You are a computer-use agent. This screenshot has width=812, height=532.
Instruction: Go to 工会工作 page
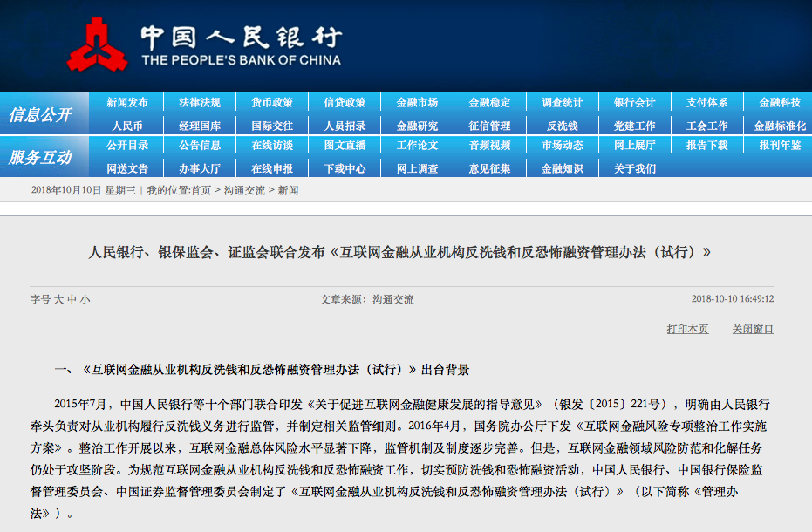[707, 126]
